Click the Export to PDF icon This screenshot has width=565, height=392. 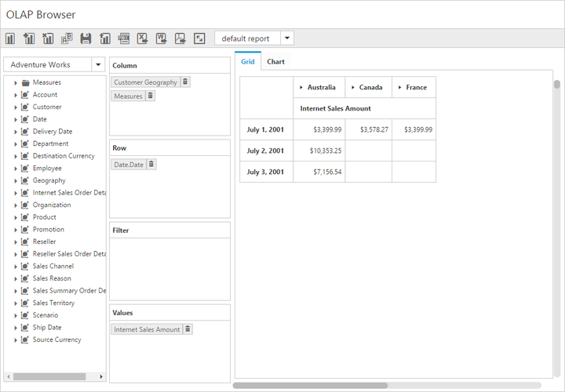tap(180, 38)
